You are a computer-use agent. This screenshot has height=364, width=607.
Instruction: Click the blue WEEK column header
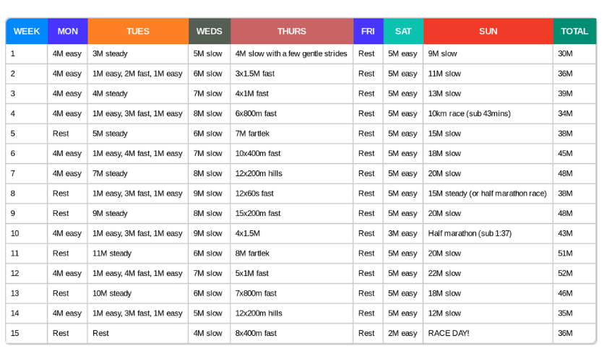click(27, 31)
